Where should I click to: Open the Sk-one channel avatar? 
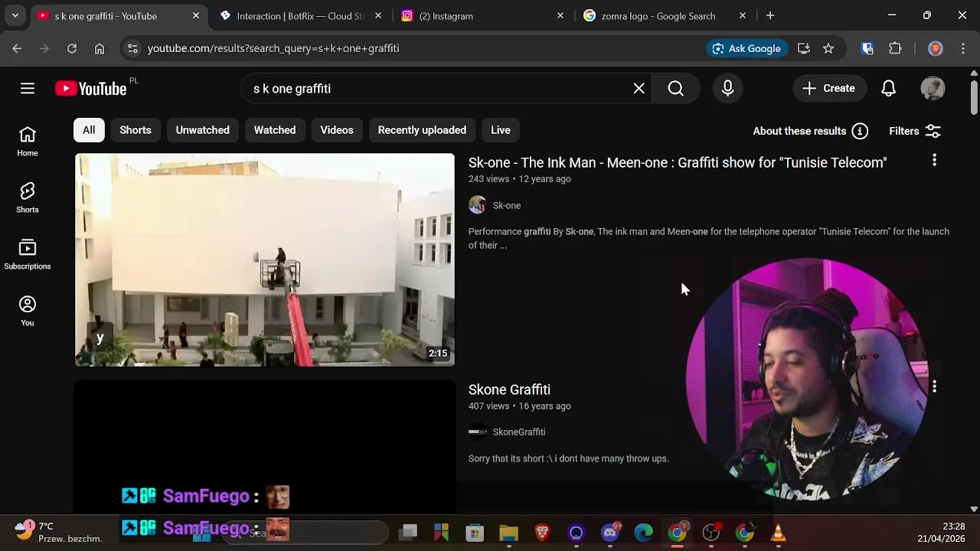coord(477,205)
